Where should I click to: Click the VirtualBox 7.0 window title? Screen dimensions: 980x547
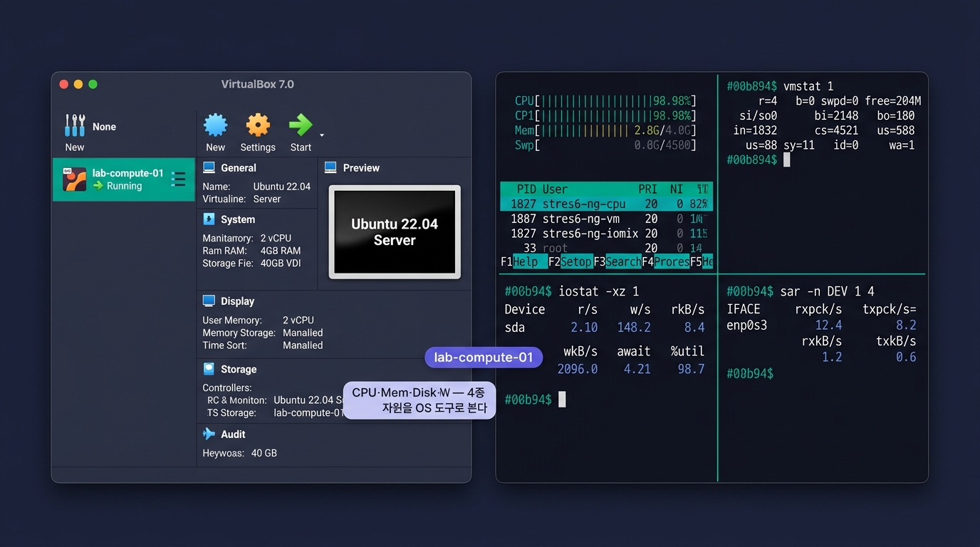click(258, 84)
